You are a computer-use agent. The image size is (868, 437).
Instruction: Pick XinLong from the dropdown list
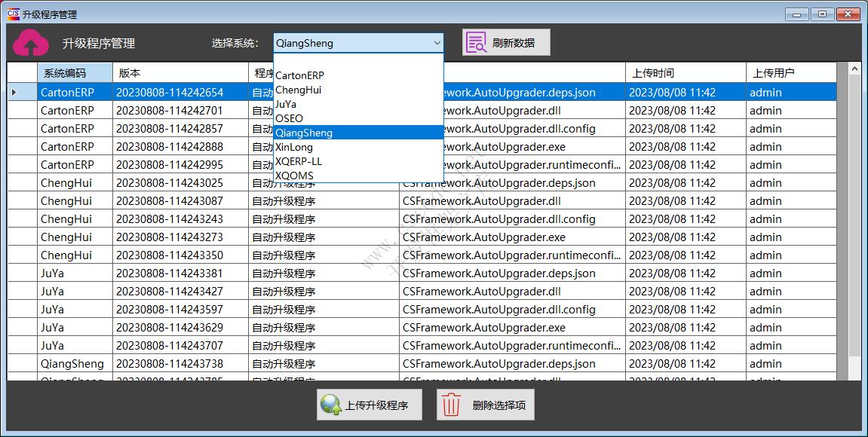(294, 147)
